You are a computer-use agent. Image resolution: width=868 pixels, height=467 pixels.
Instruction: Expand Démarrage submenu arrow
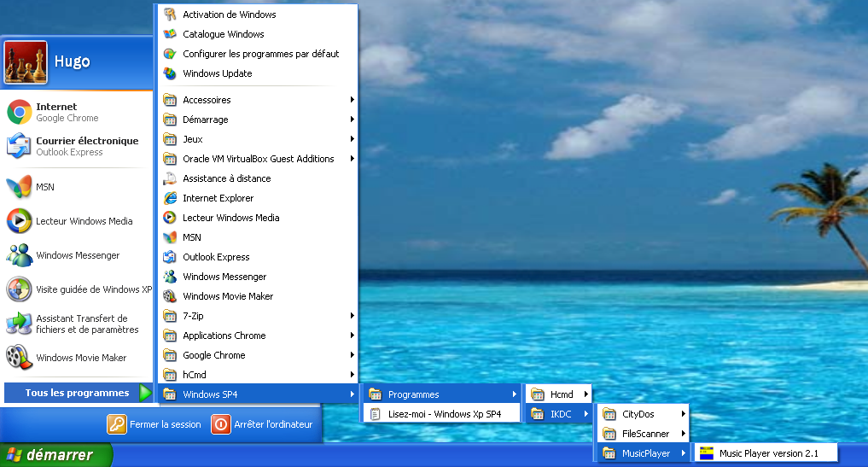click(x=352, y=120)
